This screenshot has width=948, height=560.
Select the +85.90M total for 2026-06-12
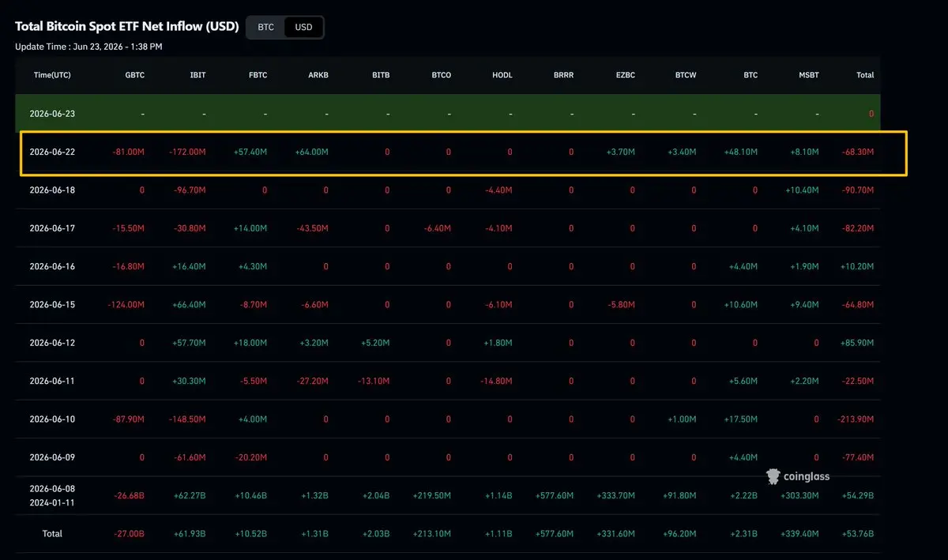tap(857, 343)
